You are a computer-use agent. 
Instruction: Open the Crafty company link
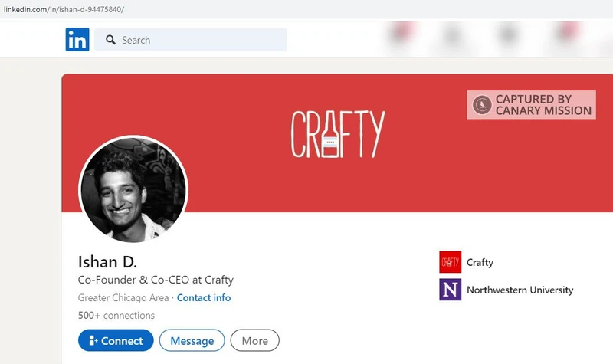pos(480,262)
